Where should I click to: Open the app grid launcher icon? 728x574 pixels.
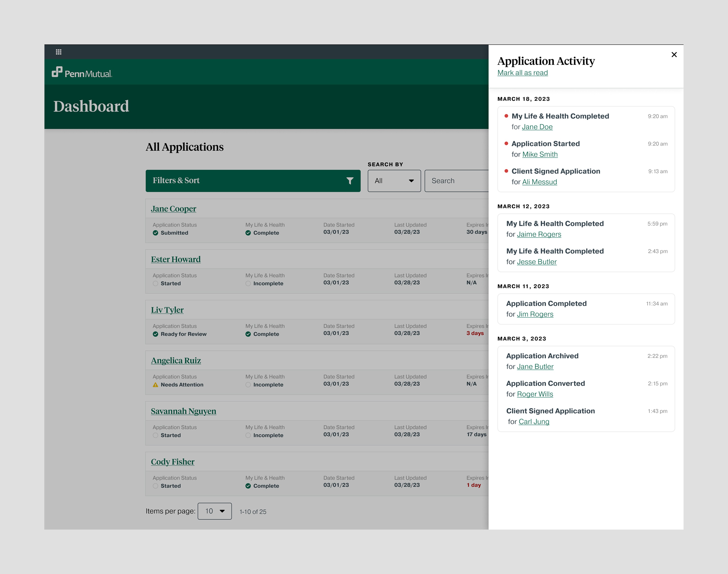pos(58,52)
